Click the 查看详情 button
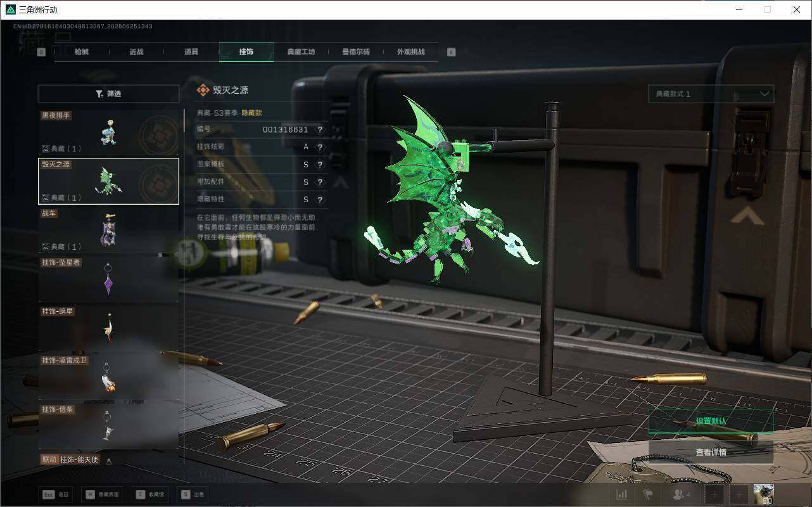812x507 pixels. [711, 452]
